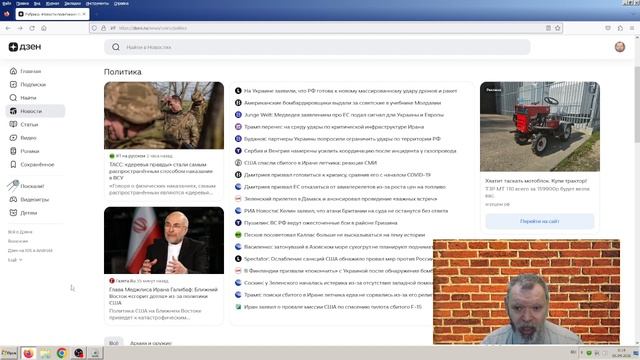Open the soldiers photo news thumbnail
Viewport: 640px width, 360px height.
point(164,116)
